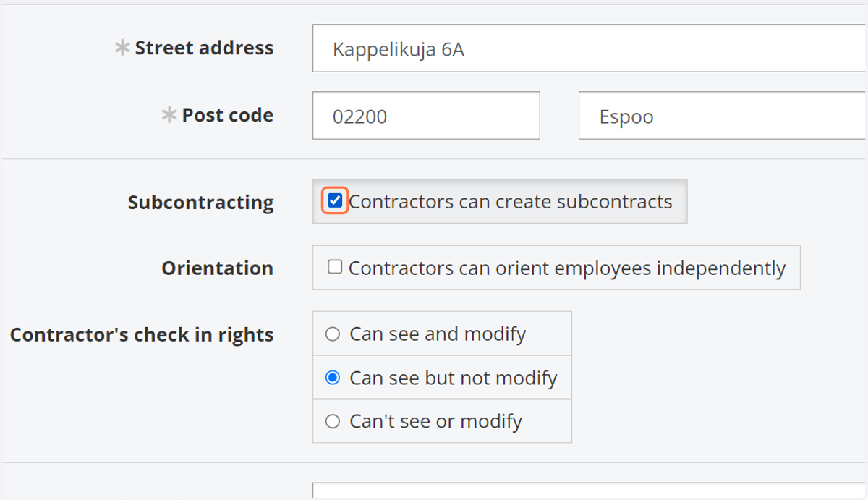Screen dimensions: 868x500
Task: Click the Street address input field
Action: [x=590, y=48]
